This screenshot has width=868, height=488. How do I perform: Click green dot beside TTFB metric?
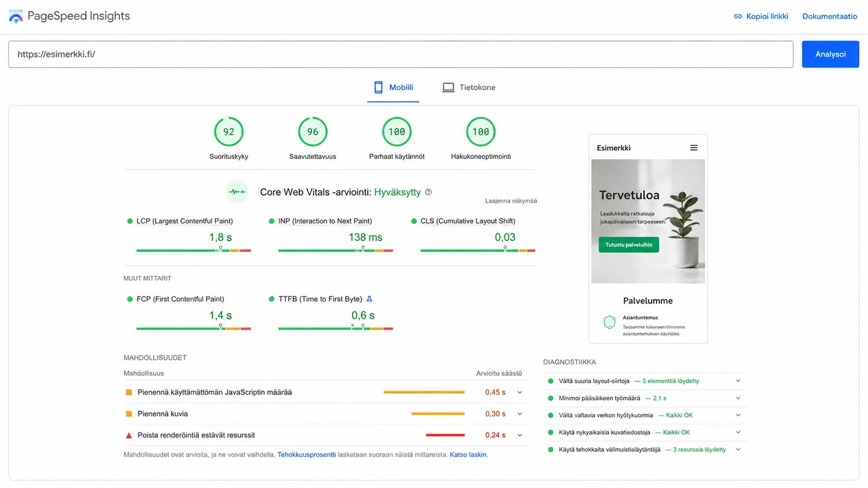point(272,299)
